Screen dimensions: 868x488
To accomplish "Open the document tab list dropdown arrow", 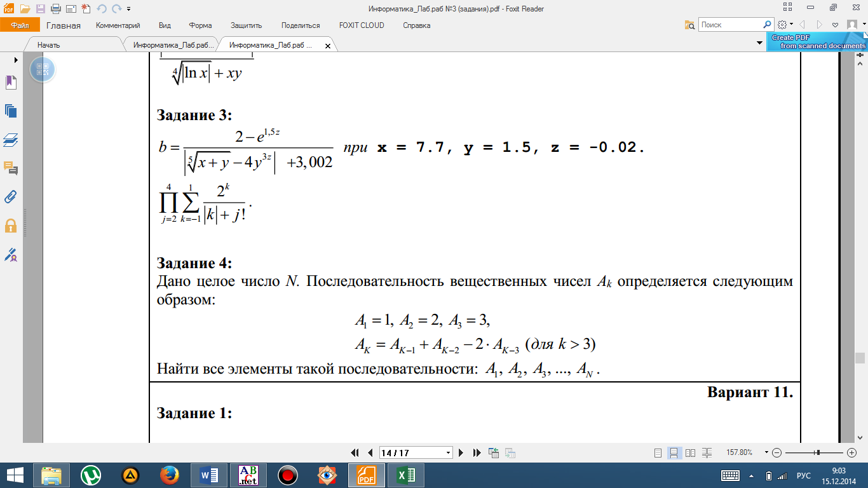I will coord(759,43).
